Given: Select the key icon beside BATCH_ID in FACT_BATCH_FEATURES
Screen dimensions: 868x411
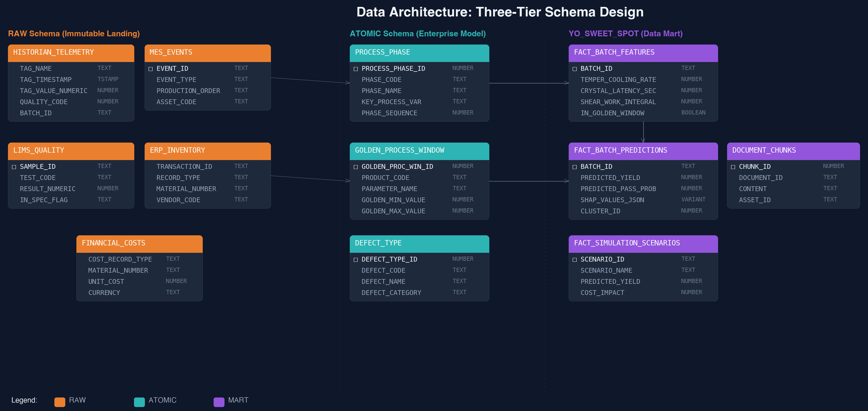Looking at the screenshot, I should 574,68.
